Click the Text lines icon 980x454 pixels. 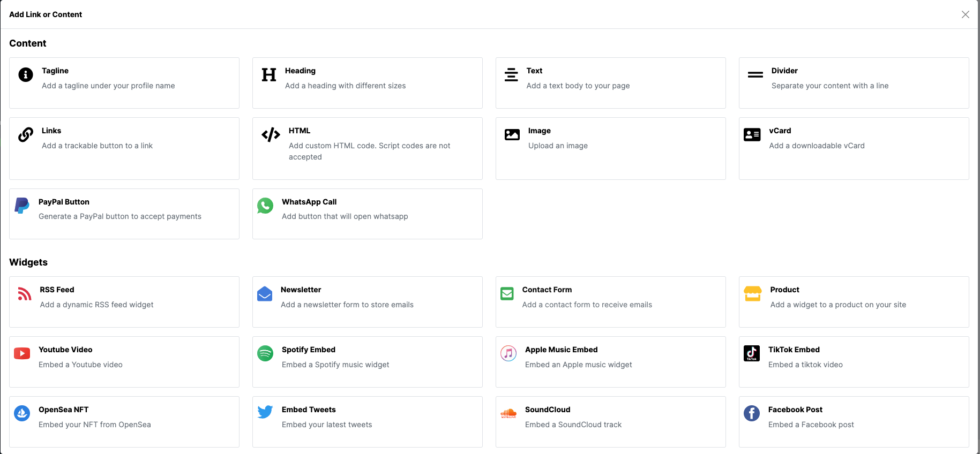pos(511,74)
